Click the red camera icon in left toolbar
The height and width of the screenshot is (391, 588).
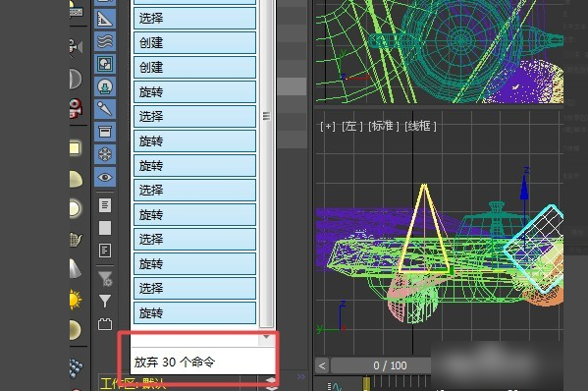coord(76,108)
